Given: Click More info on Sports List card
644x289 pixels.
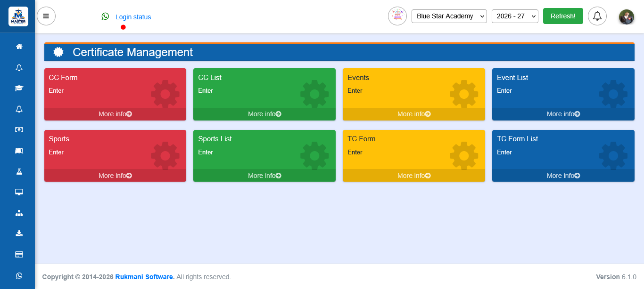Looking at the screenshot, I should point(264,176).
